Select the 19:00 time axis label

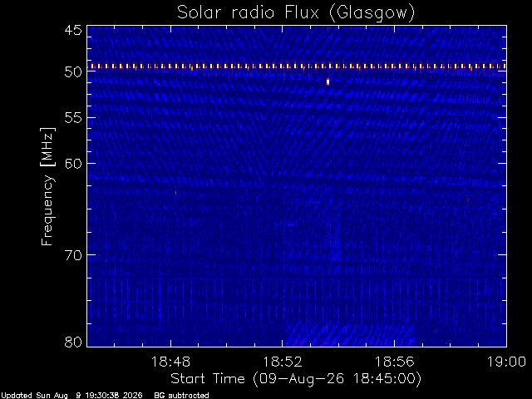pyautogui.click(x=506, y=362)
